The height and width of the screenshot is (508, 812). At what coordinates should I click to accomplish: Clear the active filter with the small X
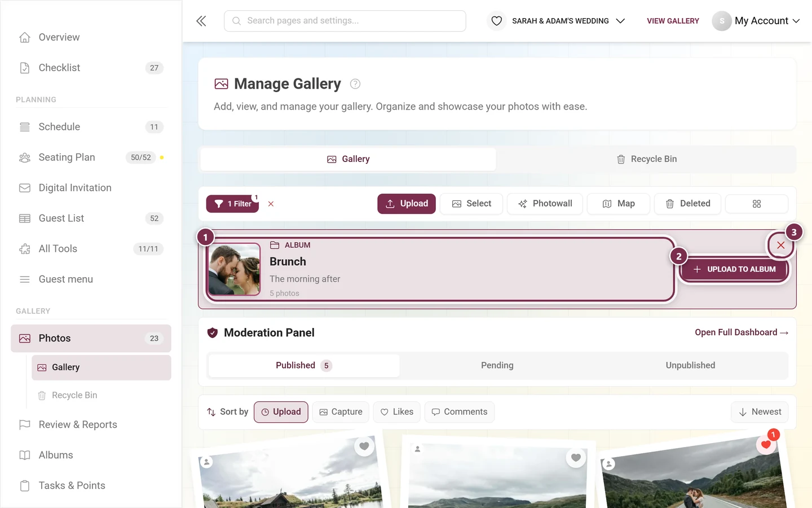pos(271,204)
